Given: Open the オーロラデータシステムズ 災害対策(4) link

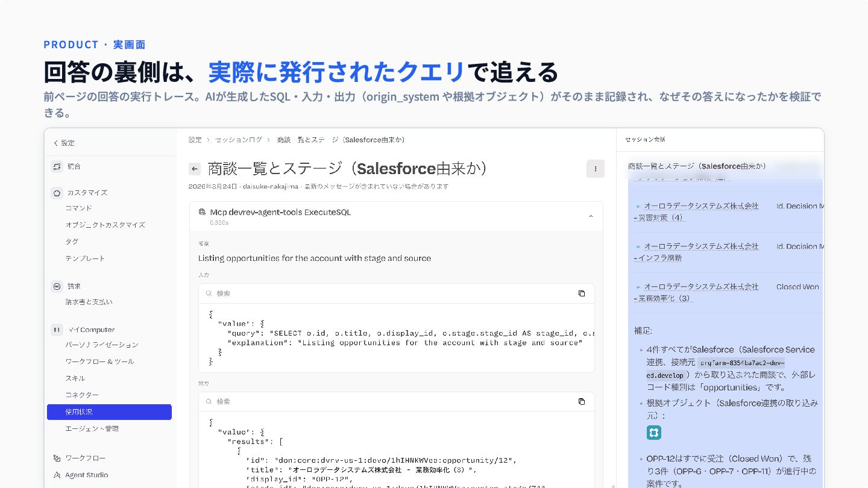Looking at the screenshot, I should [696, 211].
